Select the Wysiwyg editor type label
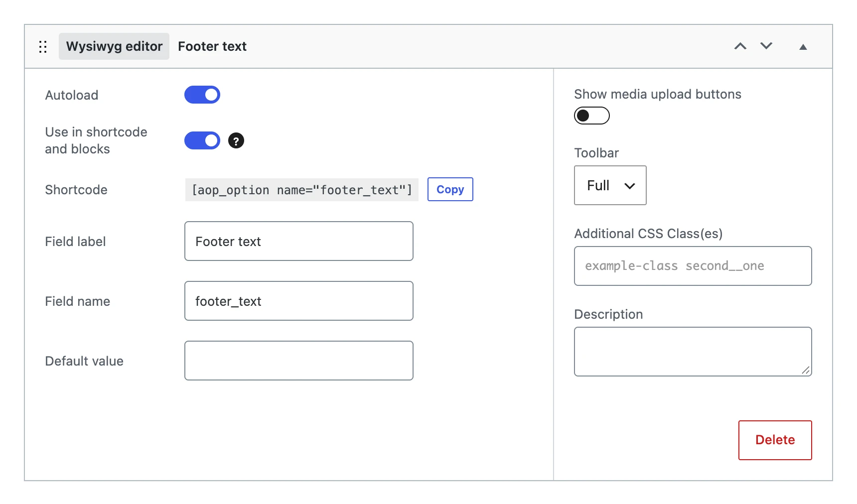 114,46
